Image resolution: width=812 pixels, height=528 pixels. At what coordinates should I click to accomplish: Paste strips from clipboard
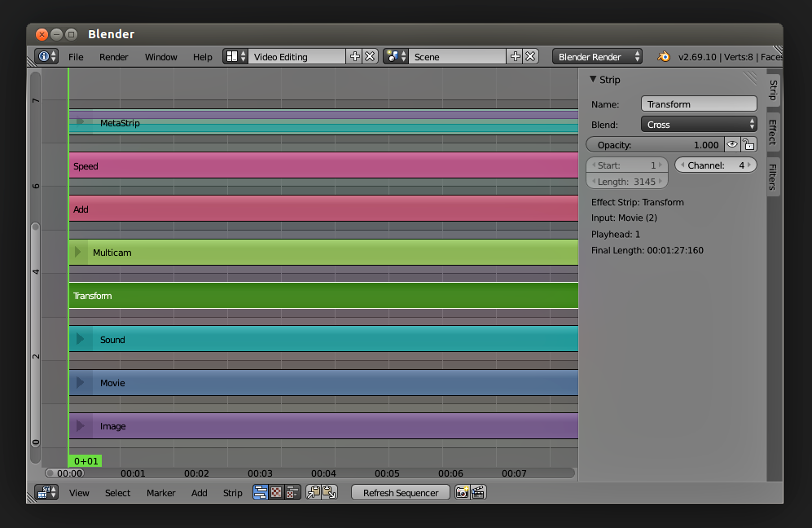[329, 492]
